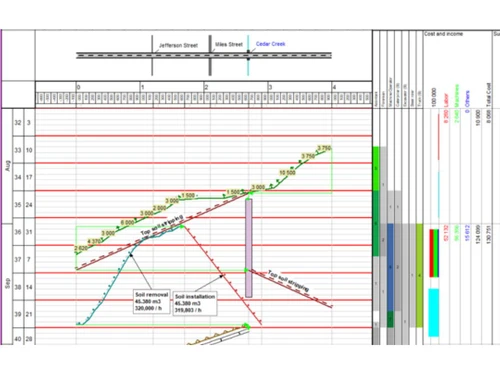Click the blue Cedar Creek label
This screenshot has height=375, width=500.
[x=270, y=44]
